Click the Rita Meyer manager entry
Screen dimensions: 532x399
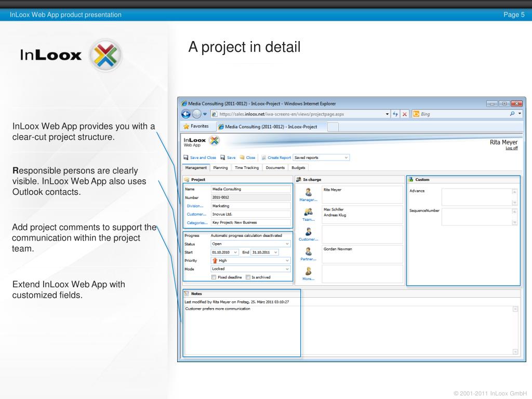click(x=332, y=190)
